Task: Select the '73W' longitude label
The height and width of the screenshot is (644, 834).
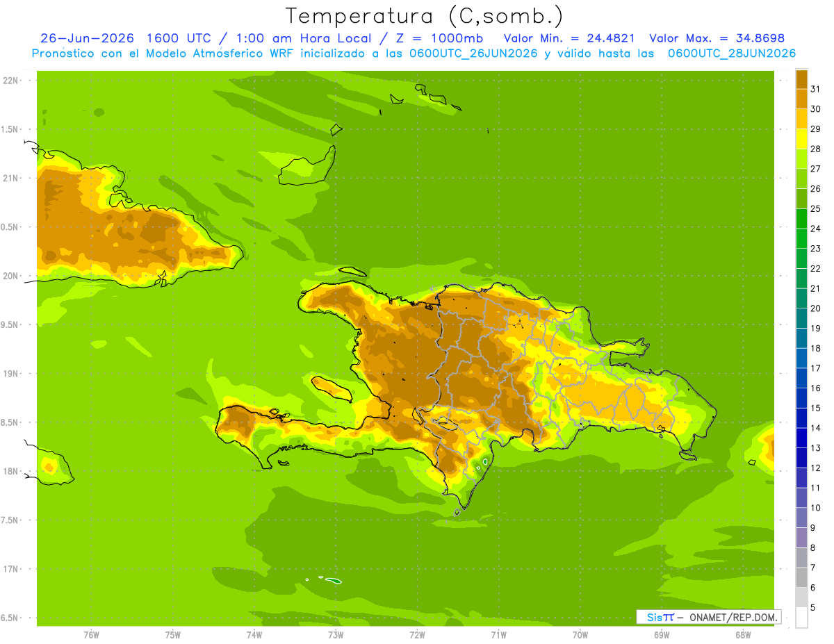Action: coord(336,635)
